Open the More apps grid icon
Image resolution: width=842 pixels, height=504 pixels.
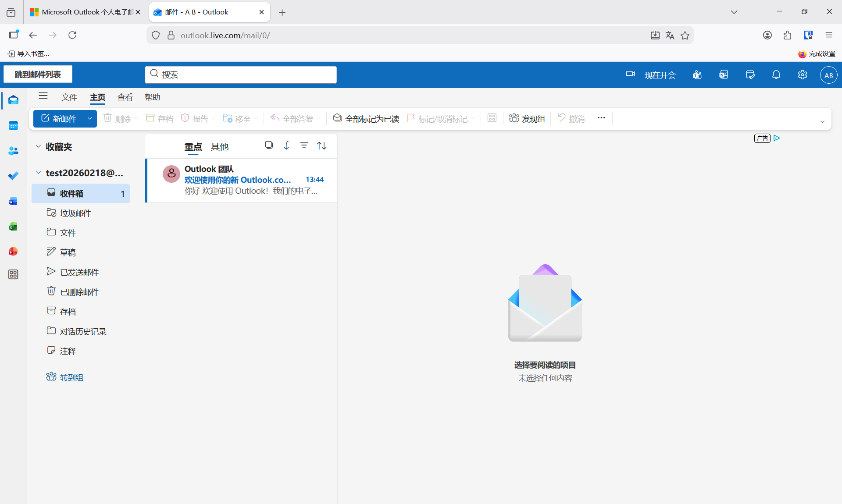pyautogui.click(x=13, y=274)
